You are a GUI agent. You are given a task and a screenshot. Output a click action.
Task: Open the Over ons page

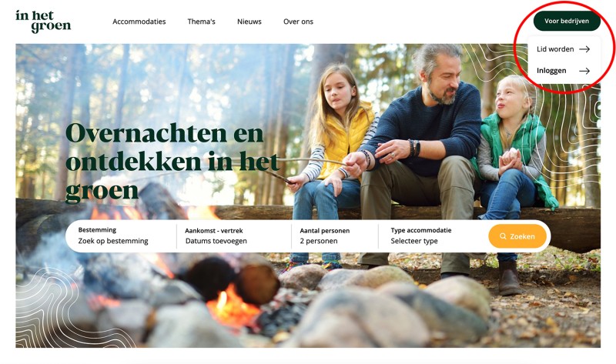(x=298, y=22)
